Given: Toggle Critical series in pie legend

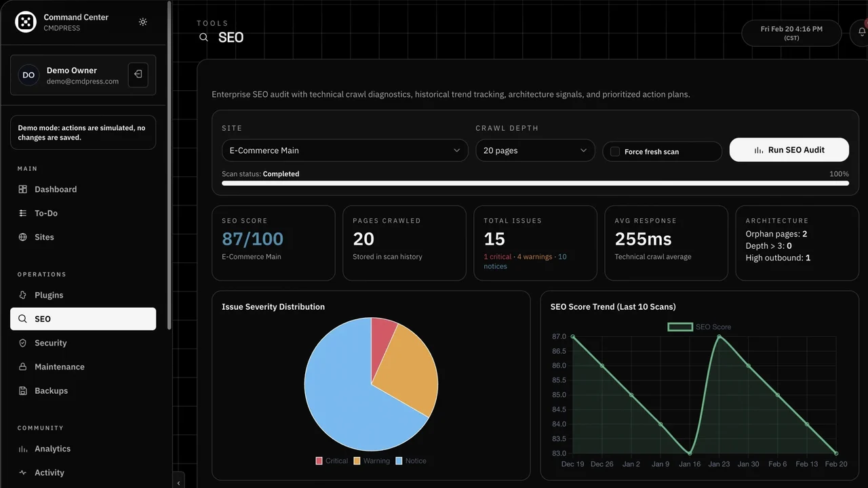Looking at the screenshot, I should click(x=332, y=461).
